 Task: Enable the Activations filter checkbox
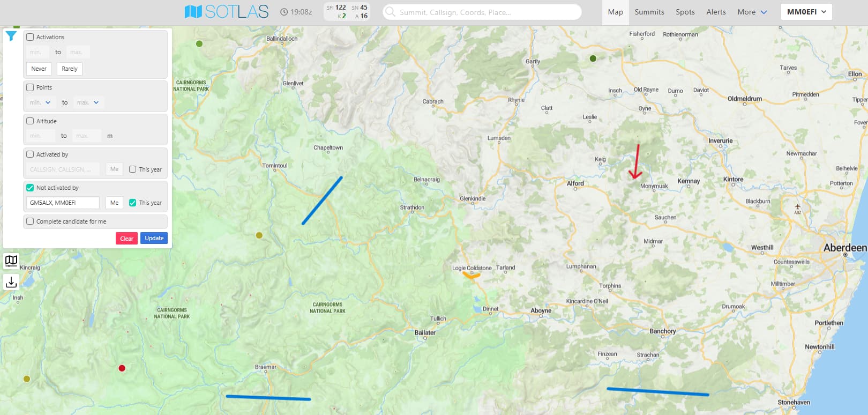click(x=31, y=37)
